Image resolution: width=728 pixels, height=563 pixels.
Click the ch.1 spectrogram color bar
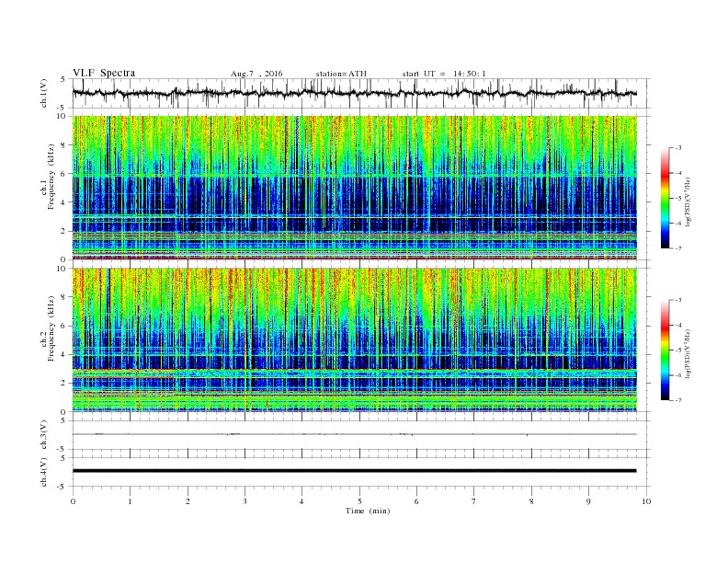pyautogui.click(x=665, y=199)
